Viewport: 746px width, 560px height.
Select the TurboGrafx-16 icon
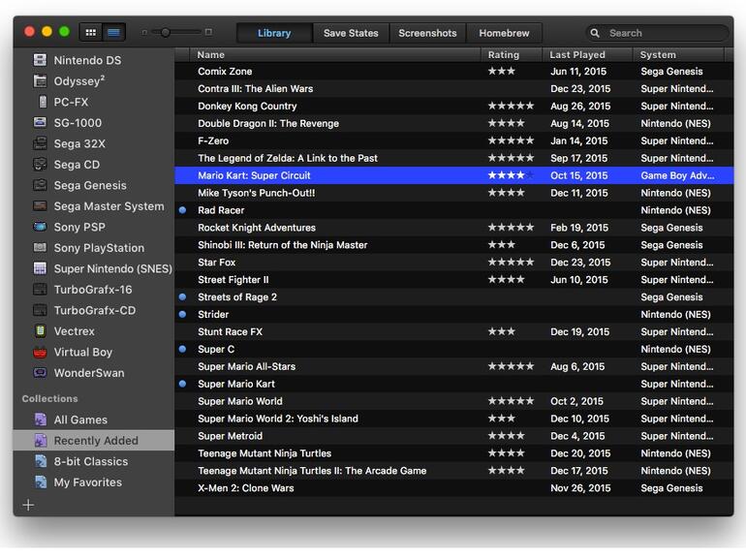(x=40, y=290)
